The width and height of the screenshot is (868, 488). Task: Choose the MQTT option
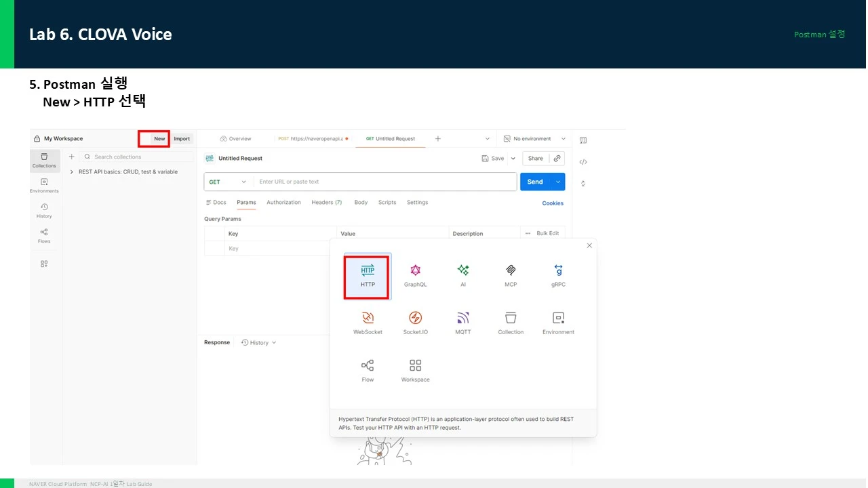(x=463, y=323)
